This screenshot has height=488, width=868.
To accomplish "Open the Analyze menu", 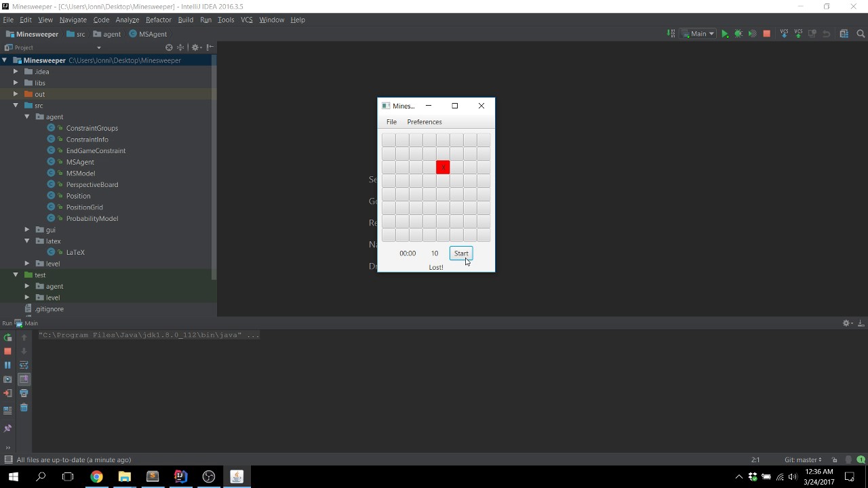I will [127, 20].
